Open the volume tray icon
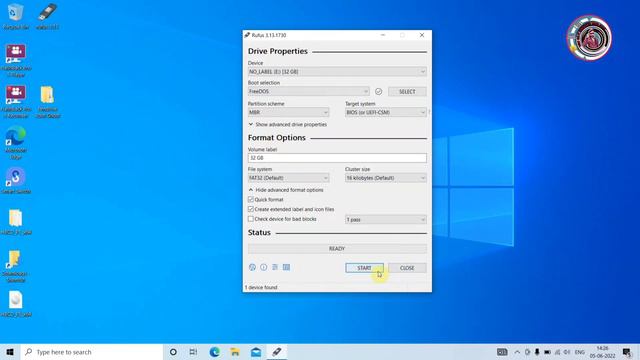 coord(567,352)
